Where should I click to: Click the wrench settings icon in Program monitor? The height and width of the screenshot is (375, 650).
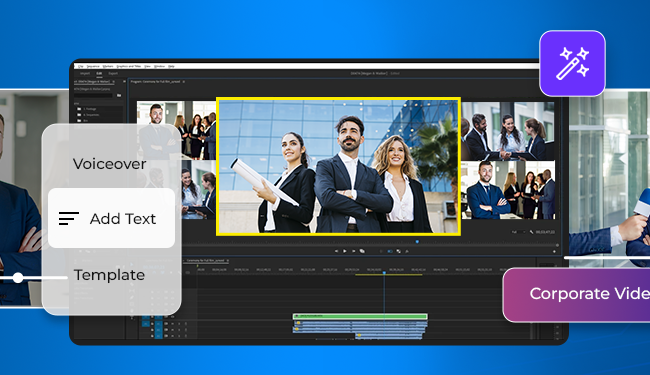coord(531,232)
